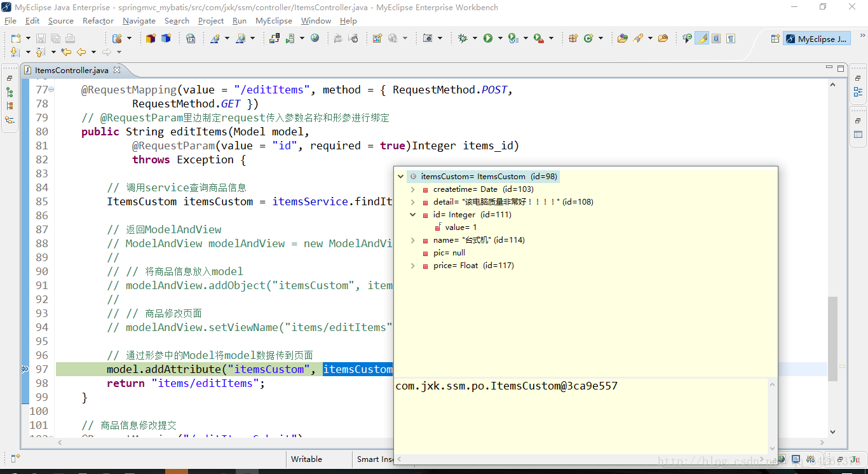The width and height of the screenshot is (868, 474).
Task: Expand the createtime Date node
Action: click(413, 189)
